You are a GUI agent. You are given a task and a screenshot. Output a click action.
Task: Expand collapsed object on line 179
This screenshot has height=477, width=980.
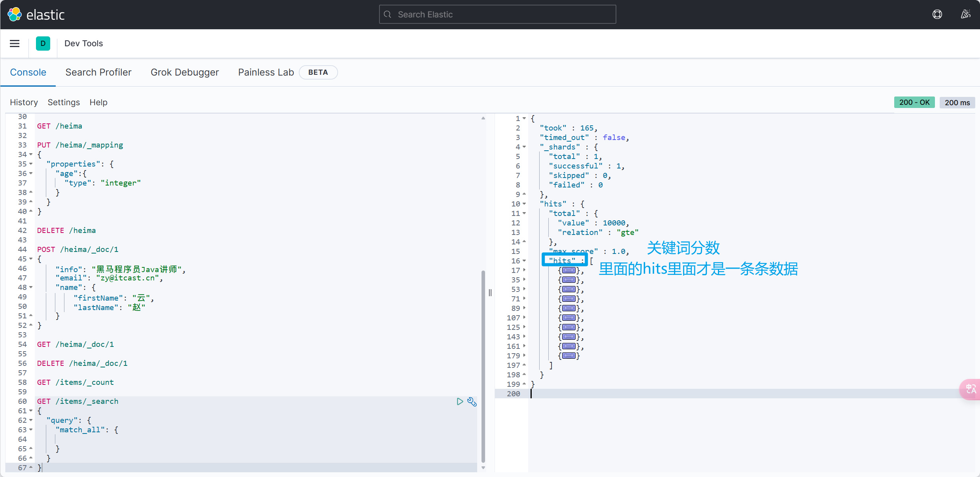click(x=525, y=356)
